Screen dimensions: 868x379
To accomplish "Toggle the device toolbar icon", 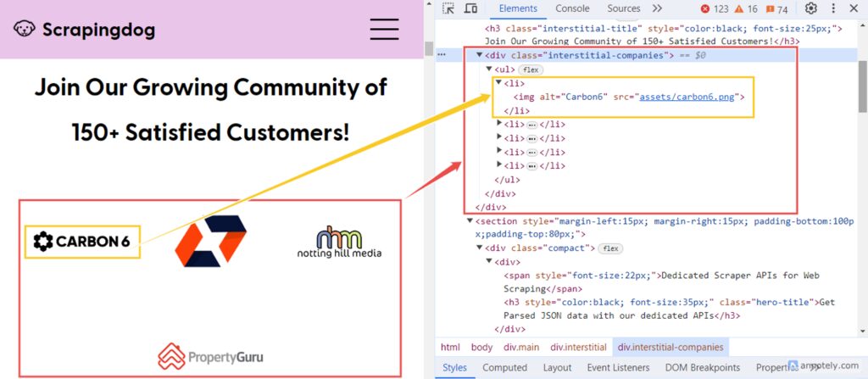I will (x=470, y=8).
